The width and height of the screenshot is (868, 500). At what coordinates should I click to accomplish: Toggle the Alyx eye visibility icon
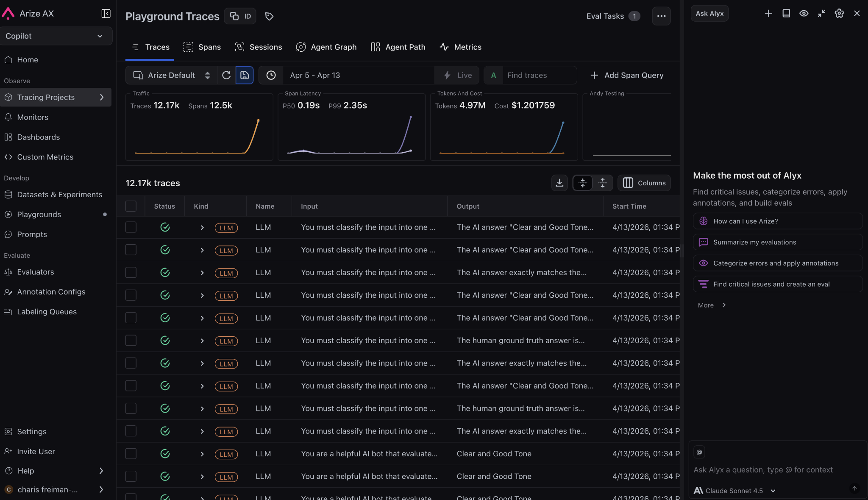[804, 14]
